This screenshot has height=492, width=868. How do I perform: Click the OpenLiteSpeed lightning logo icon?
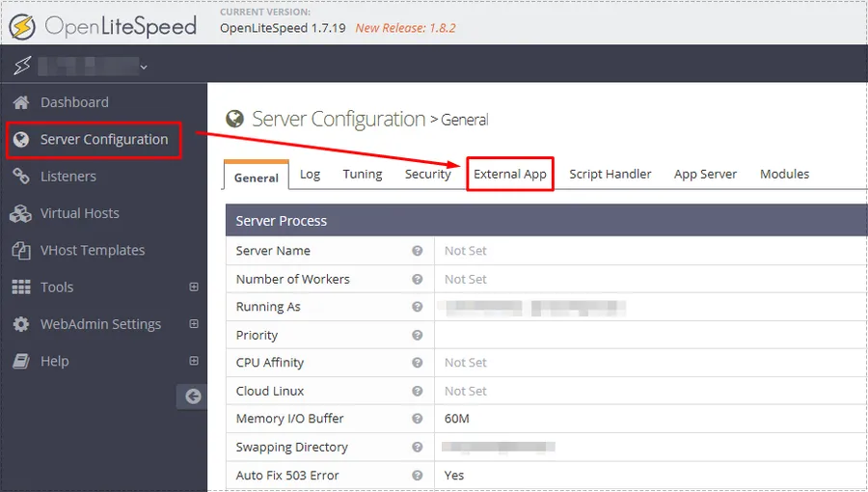pos(23,26)
